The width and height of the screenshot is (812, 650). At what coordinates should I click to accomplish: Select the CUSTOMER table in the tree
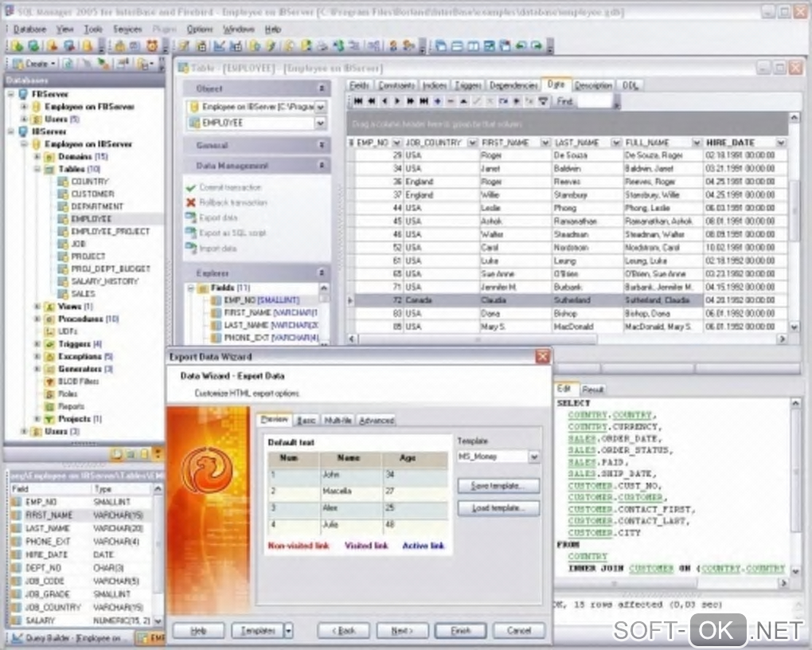(x=92, y=194)
